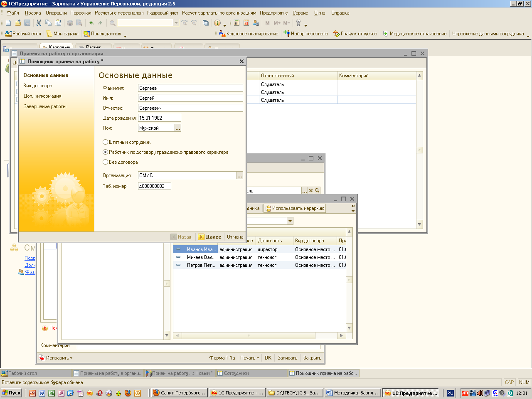The width and height of the screenshot is (532, 399).
Task: Open the Персонал menu
Action: pos(81,13)
